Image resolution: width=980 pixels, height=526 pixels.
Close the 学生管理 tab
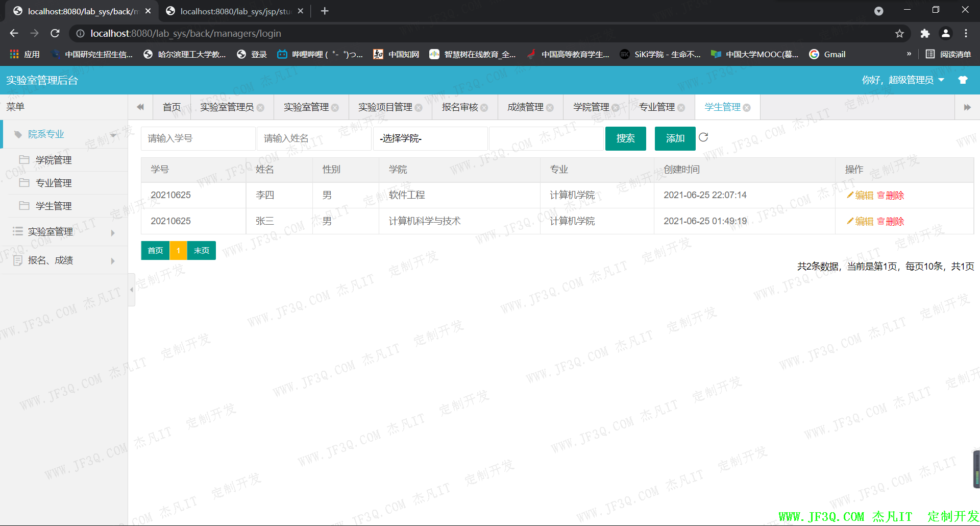tap(747, 108)
